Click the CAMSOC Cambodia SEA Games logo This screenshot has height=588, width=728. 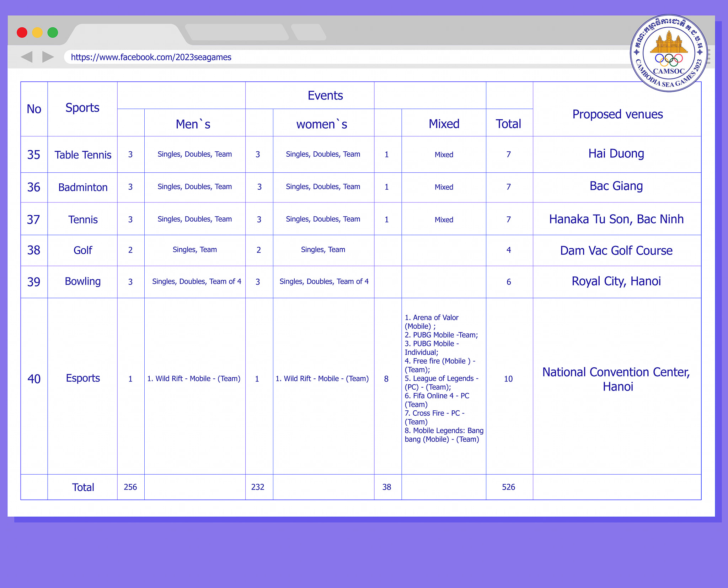coord(669,53)
